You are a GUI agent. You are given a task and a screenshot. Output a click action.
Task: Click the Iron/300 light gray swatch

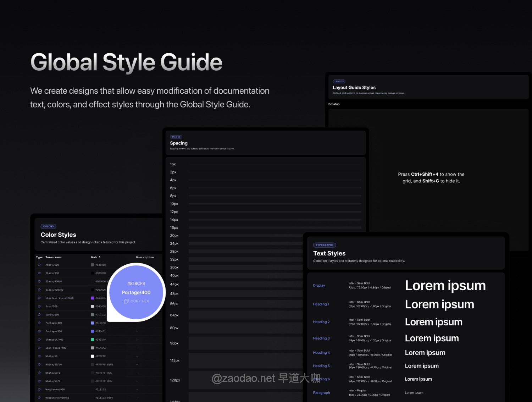pyautogui.click(x=93, y=306)
